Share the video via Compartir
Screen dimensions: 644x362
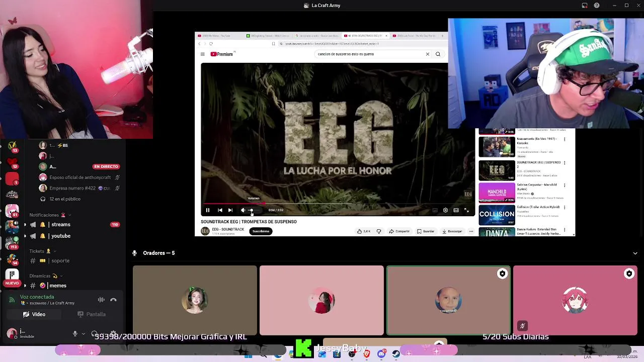tap(399, 231)
